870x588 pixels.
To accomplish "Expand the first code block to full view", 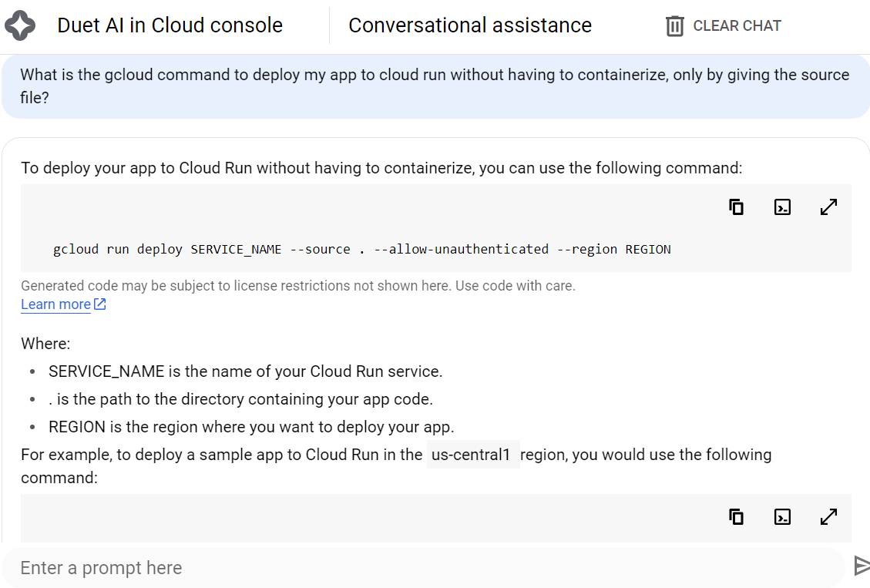I will coord(828,207).
